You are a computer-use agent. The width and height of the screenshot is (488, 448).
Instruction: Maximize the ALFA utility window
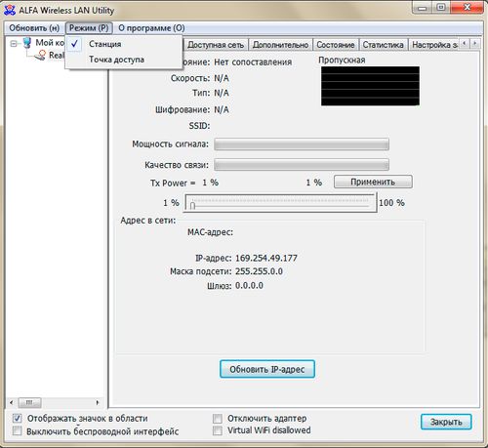click(441, 8)
